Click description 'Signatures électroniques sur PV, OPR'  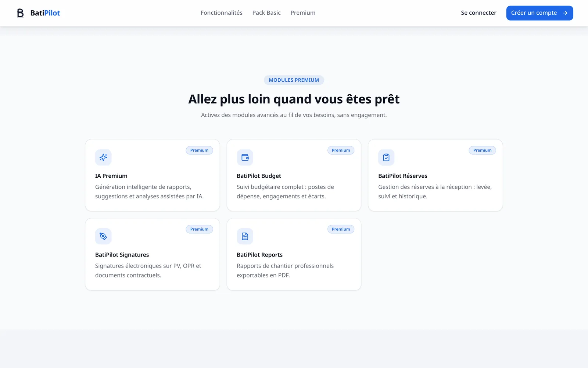tap(148, 270)
